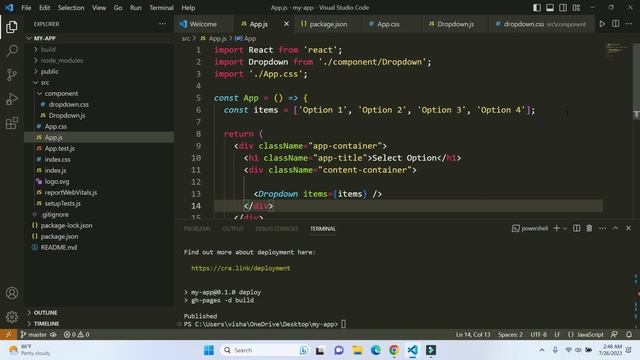Expand the TIMELINE section
This screenshot has width=640, height=360.
[x=99, y=323]
